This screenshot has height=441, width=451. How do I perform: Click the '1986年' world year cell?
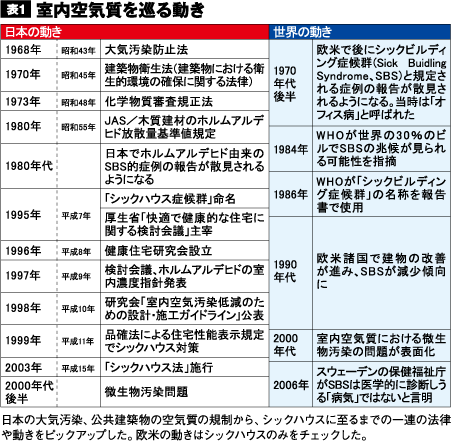coord(291,194)
